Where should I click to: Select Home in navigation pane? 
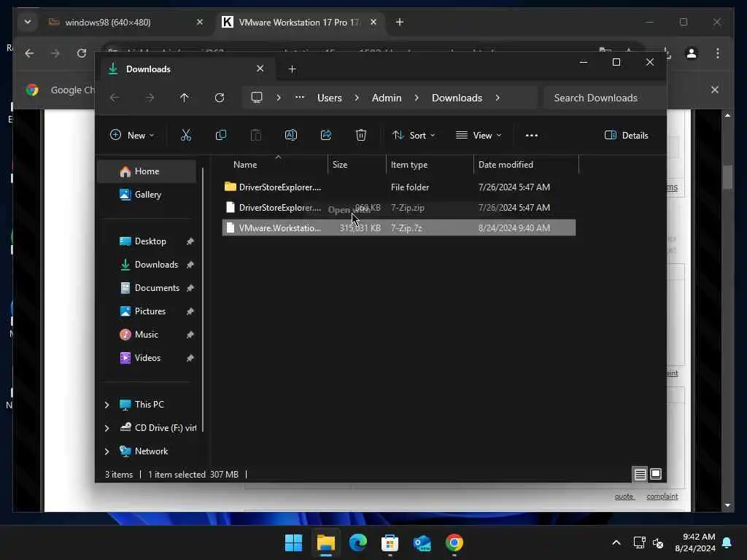pyautogui.click(x=147, y=171)
